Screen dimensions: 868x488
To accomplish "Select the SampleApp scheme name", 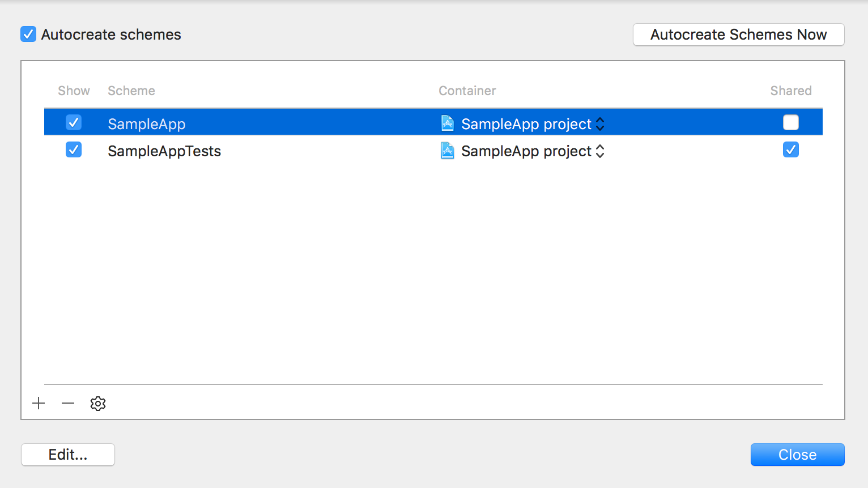I will point(147,124).
